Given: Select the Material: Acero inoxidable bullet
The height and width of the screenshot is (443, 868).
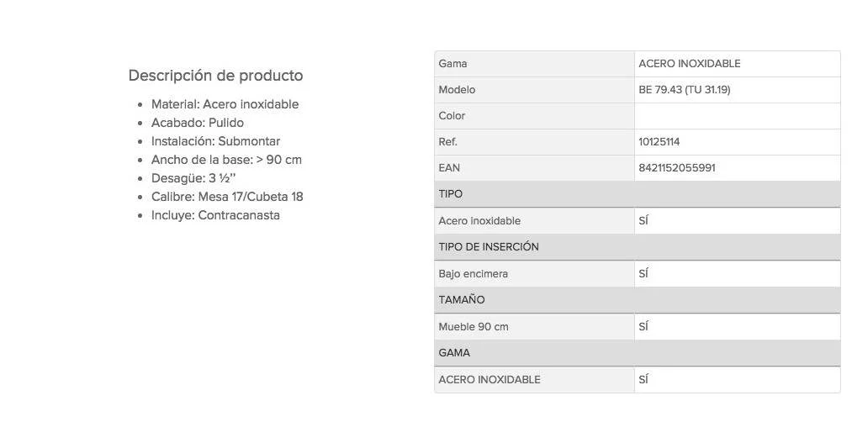Looking at the screenshot, I should (x=225, y=104).
